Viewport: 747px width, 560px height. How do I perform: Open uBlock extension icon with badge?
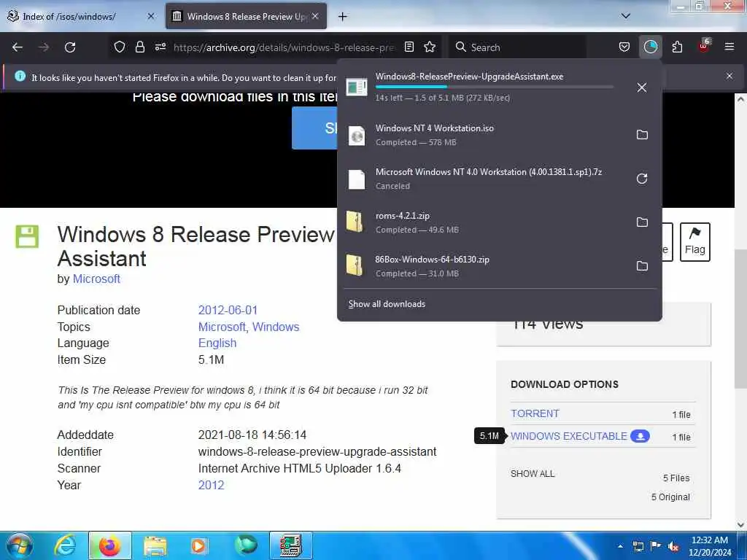[x=704, y=46]
